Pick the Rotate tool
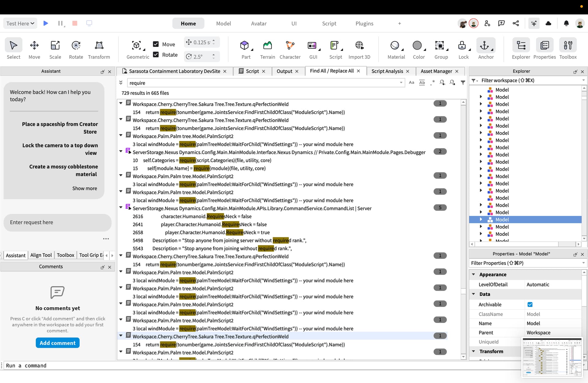The height and width of the screenshot is (383, 588). tap(76, 49)
